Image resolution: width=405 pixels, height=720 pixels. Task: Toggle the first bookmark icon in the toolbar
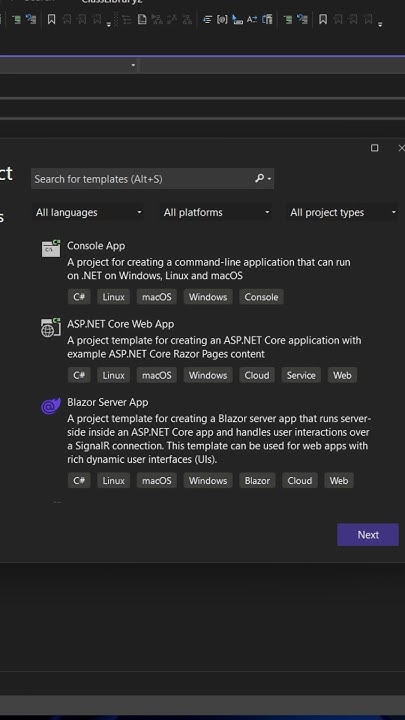[51, 19]
